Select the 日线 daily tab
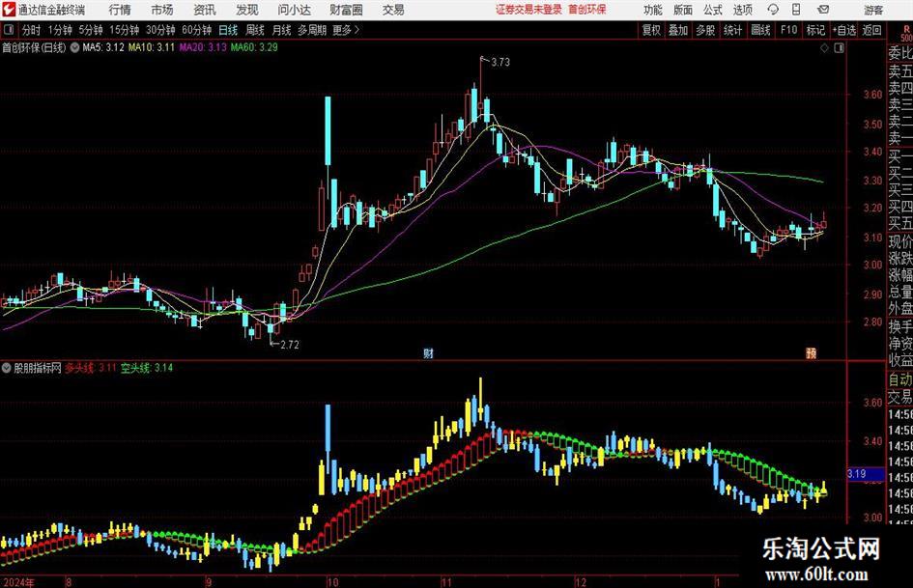This screenshot has height=588, width=913. tap(228, 30)
